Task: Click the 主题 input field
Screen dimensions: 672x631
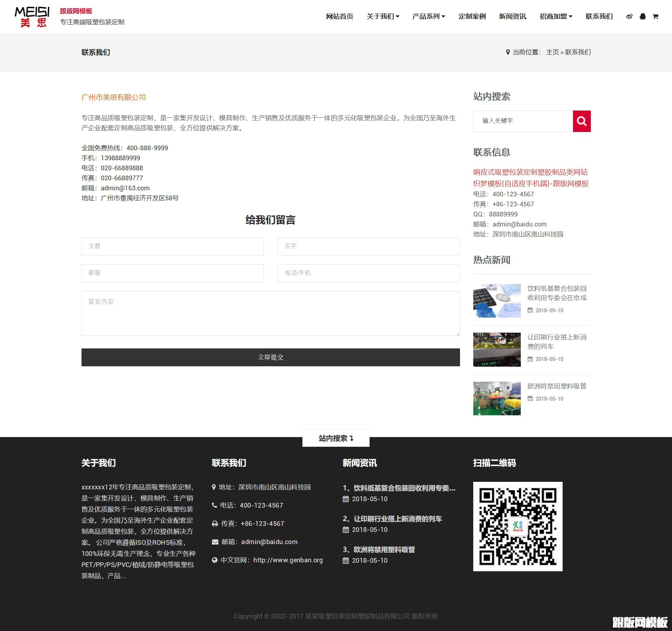Action: pyautogui.click(x=173, y=246)
